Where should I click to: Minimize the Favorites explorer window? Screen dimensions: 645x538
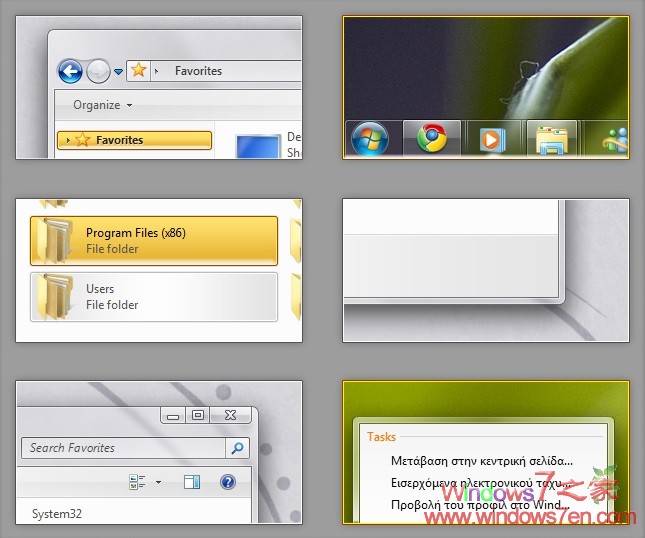(x=173, y=415)
